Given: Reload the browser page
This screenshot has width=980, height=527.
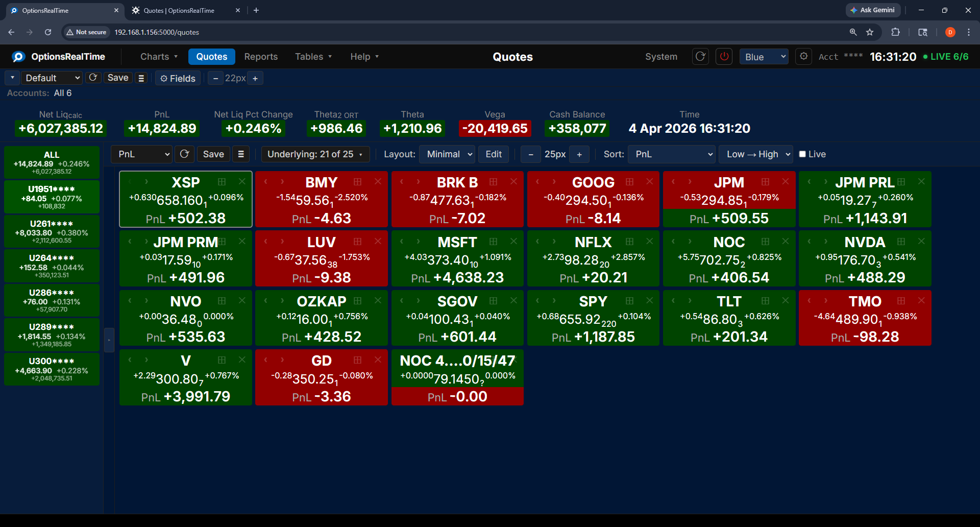Looking at the screenshot, I should (x=48, y=32).
